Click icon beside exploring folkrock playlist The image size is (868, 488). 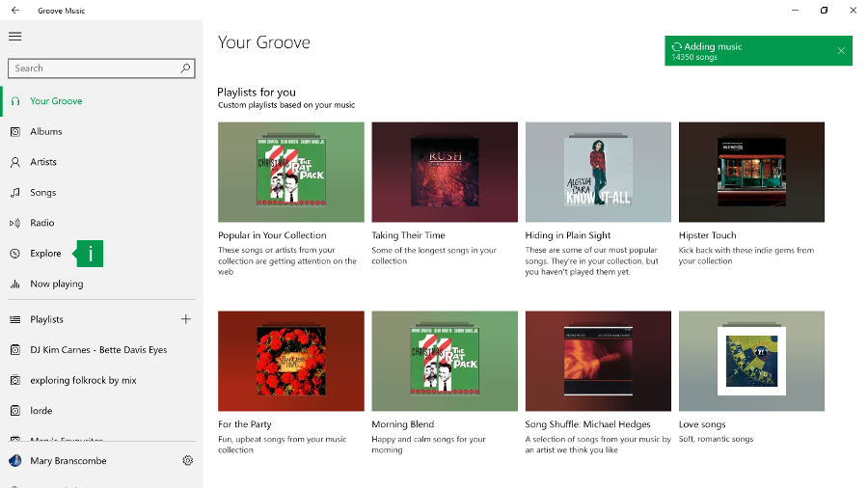15,380
